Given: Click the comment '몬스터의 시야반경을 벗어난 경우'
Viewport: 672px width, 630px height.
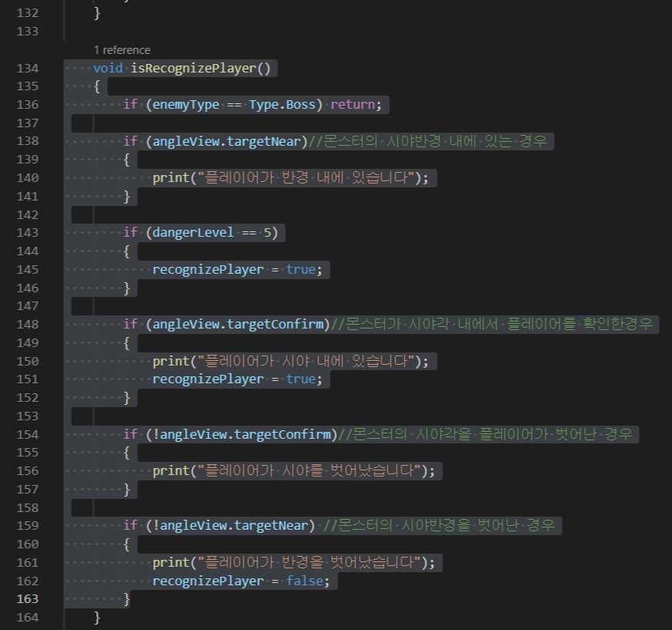Looking at the screenshot, I should [x=446, y=525].
